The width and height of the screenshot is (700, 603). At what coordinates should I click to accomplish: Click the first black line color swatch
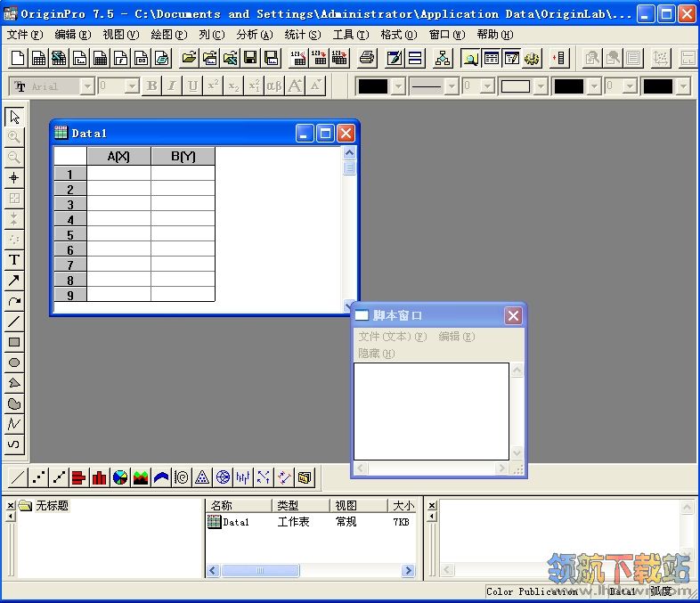pyautogui.click(x=373, y=86)
